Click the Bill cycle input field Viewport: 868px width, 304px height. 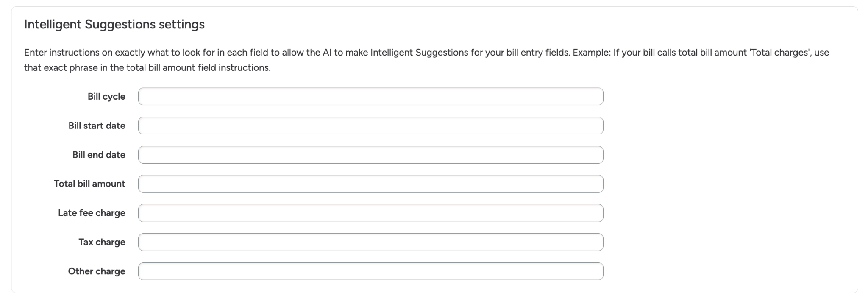point(370,97)
